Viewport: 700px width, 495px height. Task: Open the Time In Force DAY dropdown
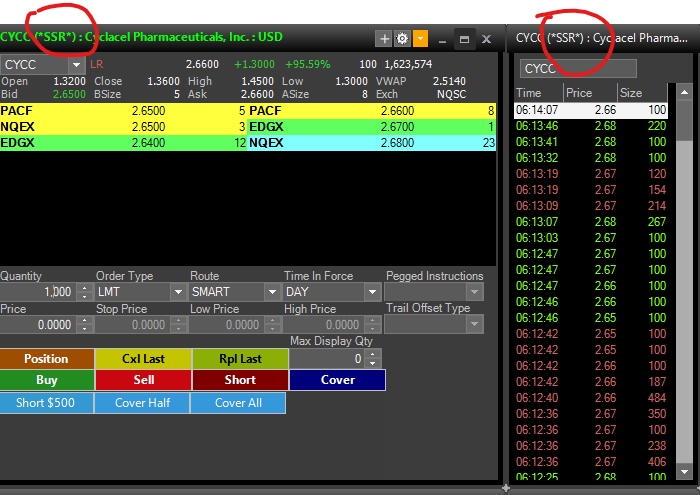tap(372, 292)
